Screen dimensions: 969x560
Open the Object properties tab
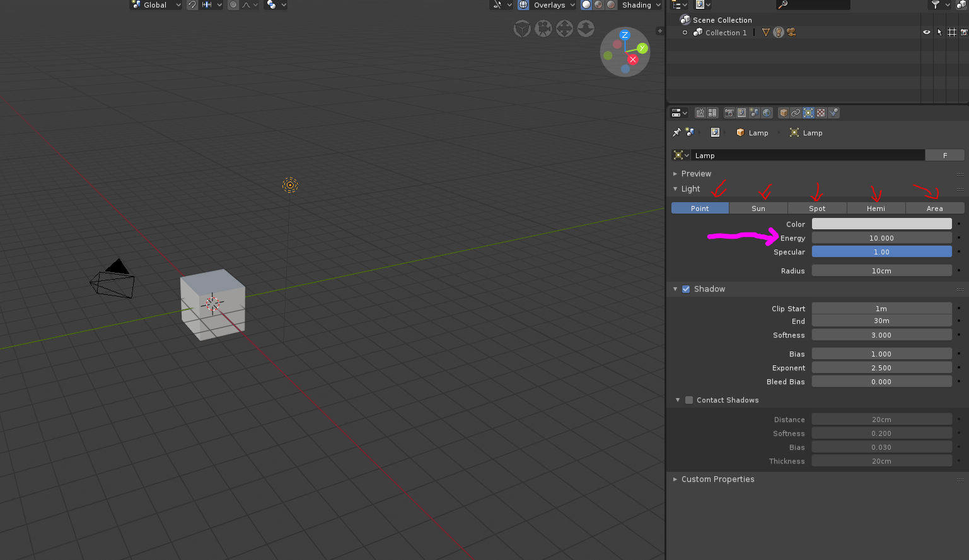pyautogui.click(x=784, y=113)
